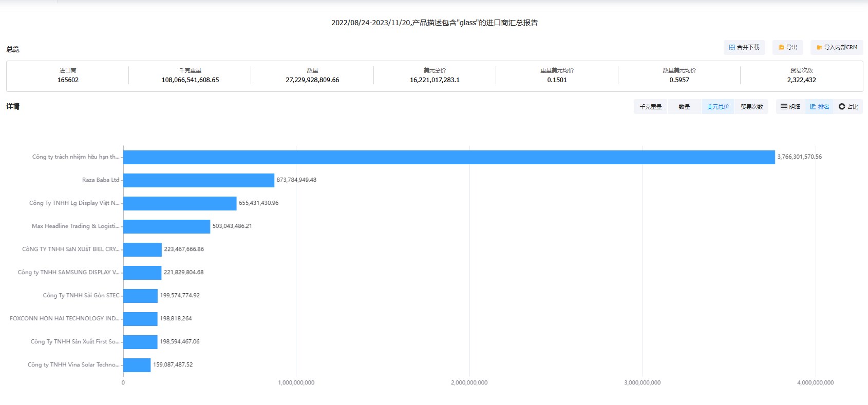
Task: Click label 'Công ty TNHH Vina Solar Techno...'
Action: 73,364
